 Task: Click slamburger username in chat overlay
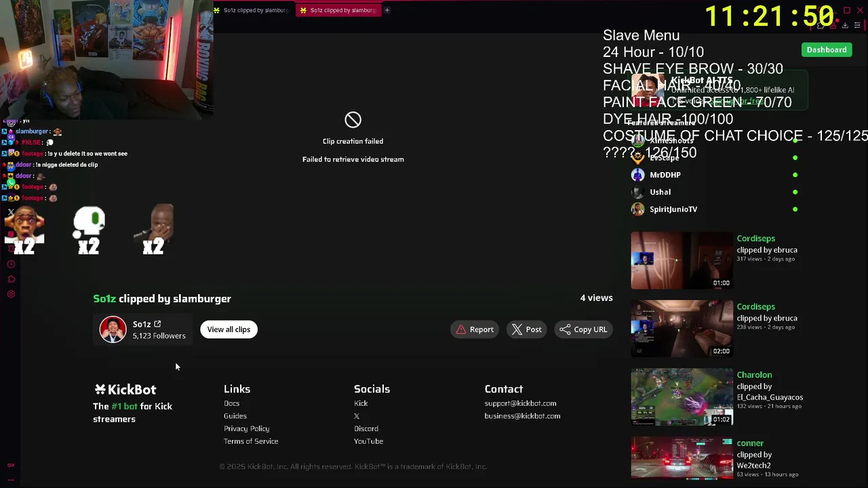coord(31,131)
